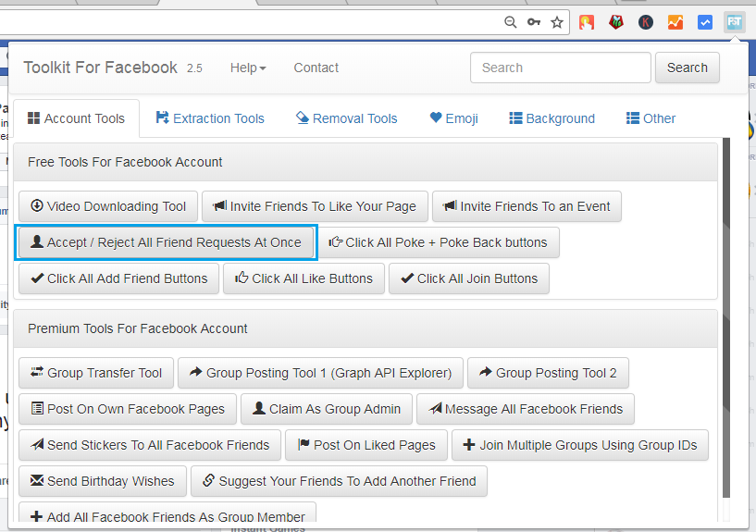Click the Toolkit For Facebook extension icon
Image resolution: width=756 pixels, height=532 pixels.
[735, 22]
